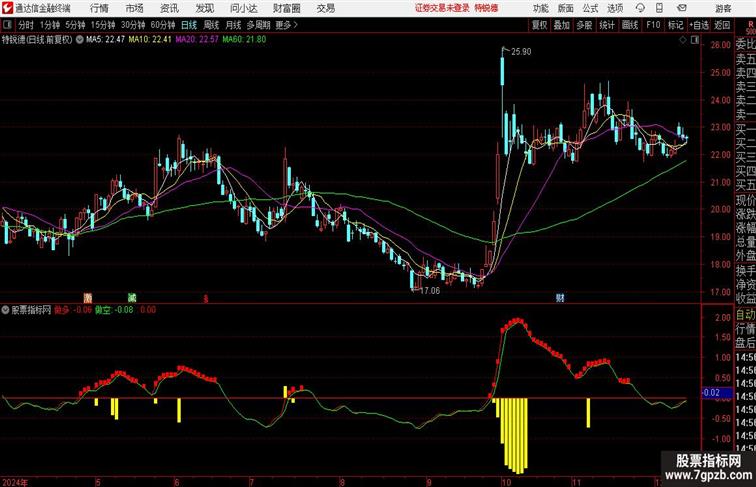The height and width of the screenshot is (487, 756).
Task: Open the 资讯 menu
Action: (169, 8)
